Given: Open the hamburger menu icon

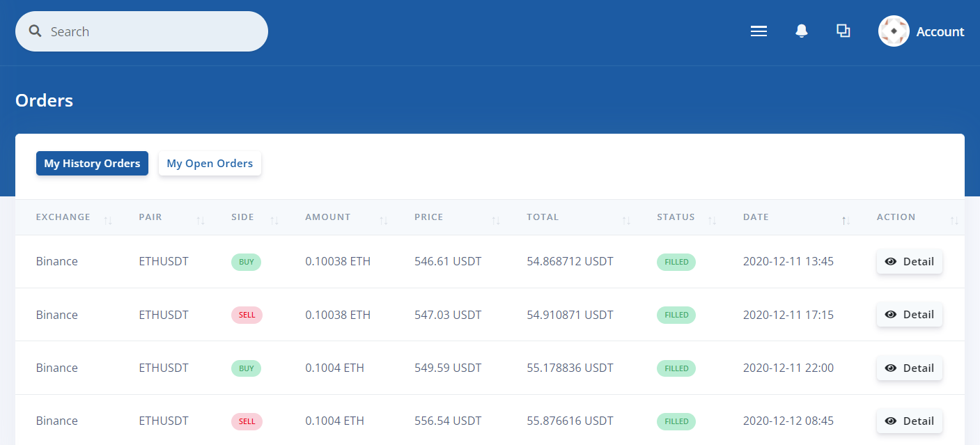Looking at the screenshot, I should click(x=759, y=31).
